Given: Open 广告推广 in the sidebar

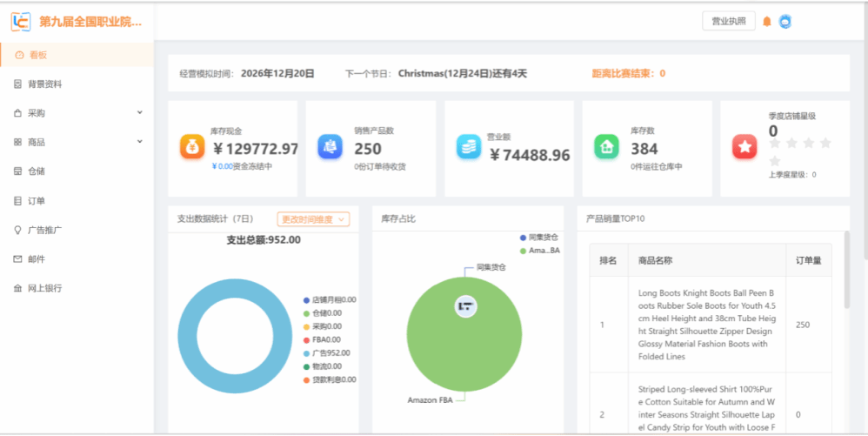Looking at the screenshot, I should (77, 230).
